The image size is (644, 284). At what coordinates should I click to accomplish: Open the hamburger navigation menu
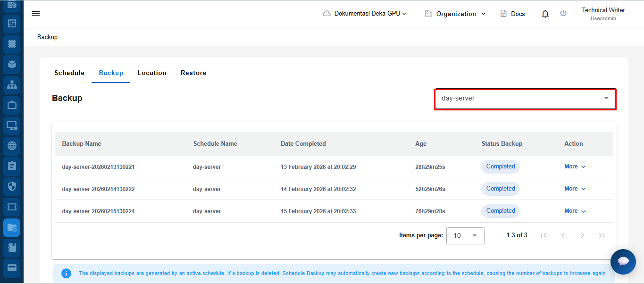point(36,13)
